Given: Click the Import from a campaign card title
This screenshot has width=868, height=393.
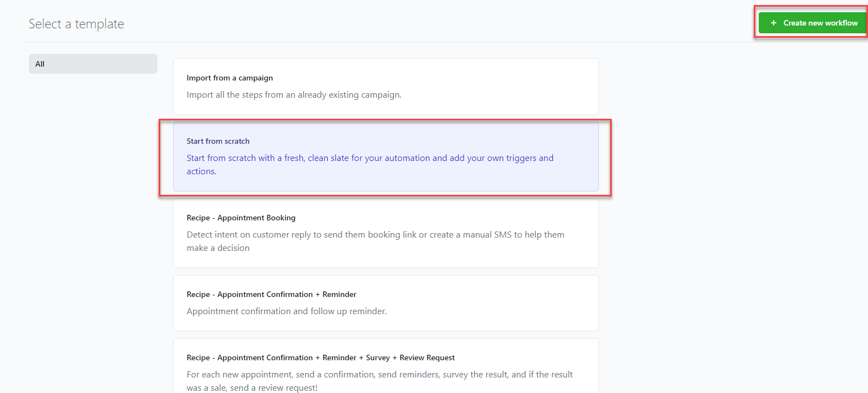Looking at the screenshot, I should (x=230, y=78).
